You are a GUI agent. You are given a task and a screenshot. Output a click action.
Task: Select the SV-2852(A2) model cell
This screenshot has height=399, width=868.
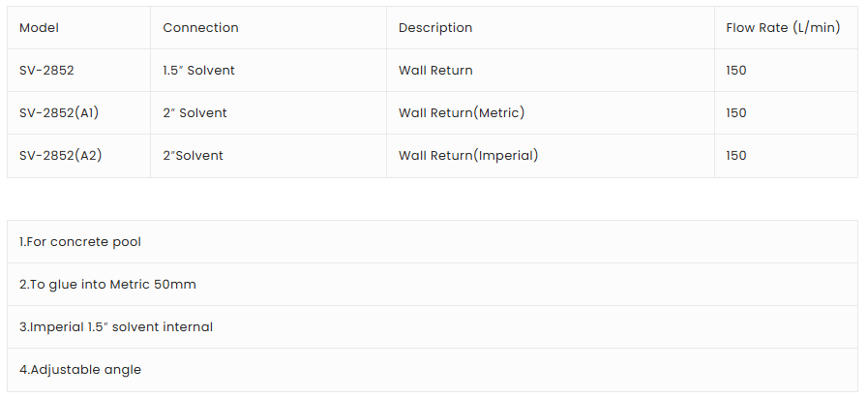(60, 156)
